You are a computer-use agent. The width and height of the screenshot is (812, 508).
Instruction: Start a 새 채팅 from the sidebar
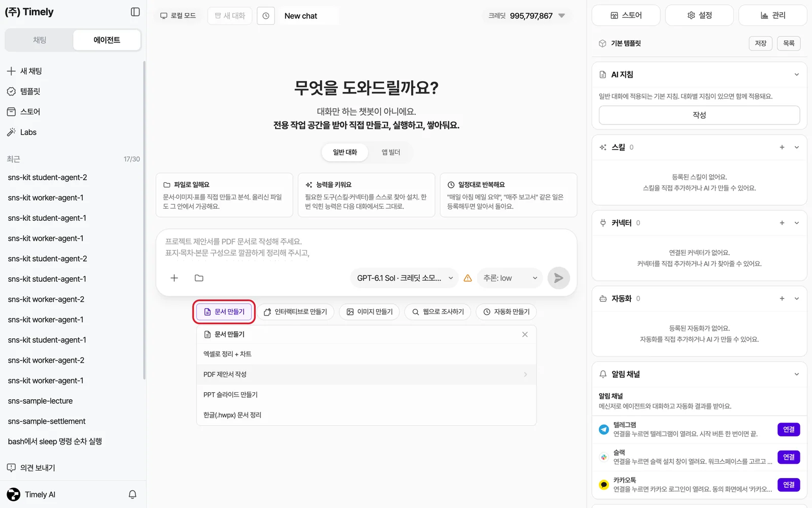24,71
